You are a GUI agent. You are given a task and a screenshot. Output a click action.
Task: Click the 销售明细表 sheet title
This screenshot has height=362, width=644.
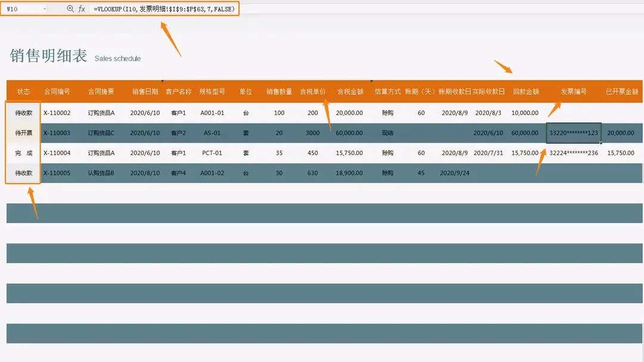tap(48, 56)
